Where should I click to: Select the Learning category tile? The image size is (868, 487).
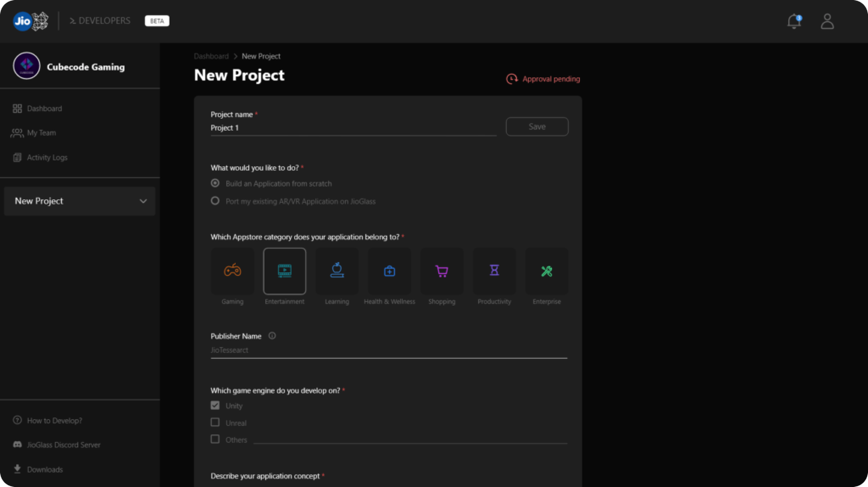(x=337, y=271)
